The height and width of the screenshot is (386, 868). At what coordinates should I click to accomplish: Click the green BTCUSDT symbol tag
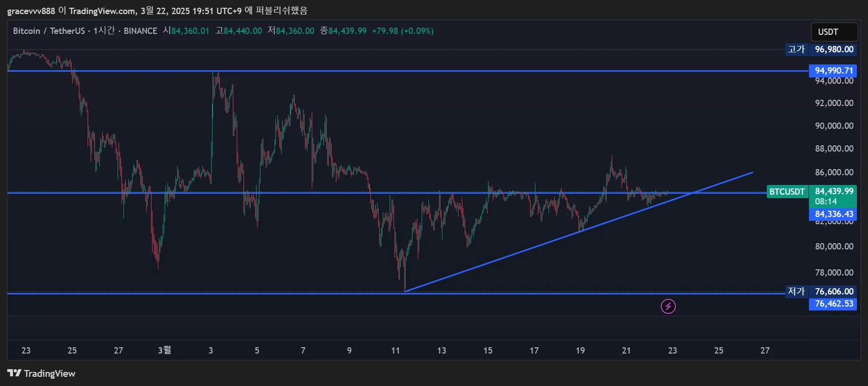[x=787, y=192]
